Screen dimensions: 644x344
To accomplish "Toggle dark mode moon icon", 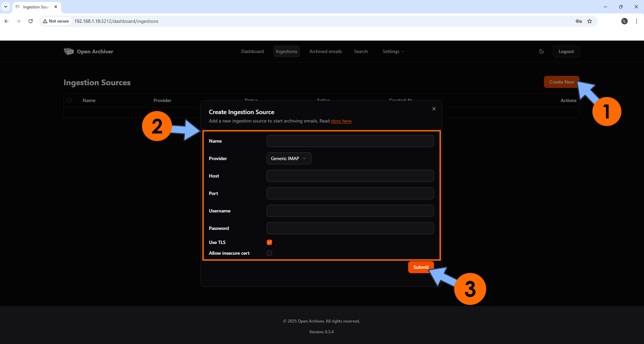I will pyautogui.click(x=541, y=51).
